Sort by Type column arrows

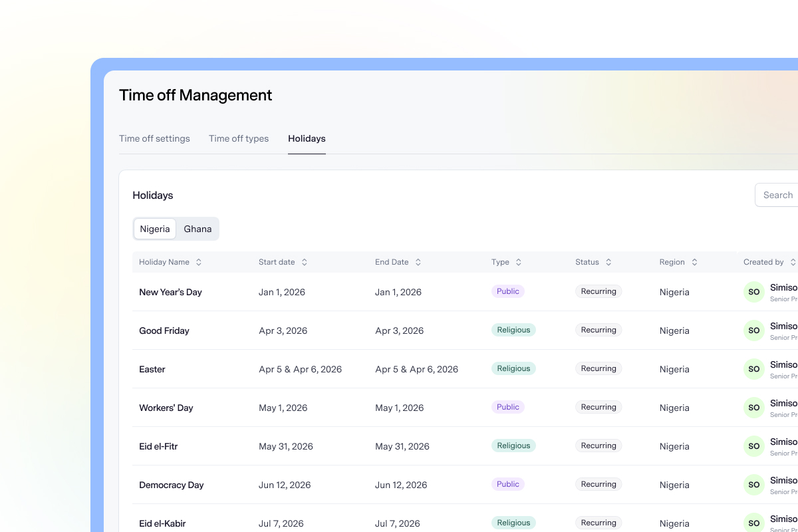pos(519,262)
